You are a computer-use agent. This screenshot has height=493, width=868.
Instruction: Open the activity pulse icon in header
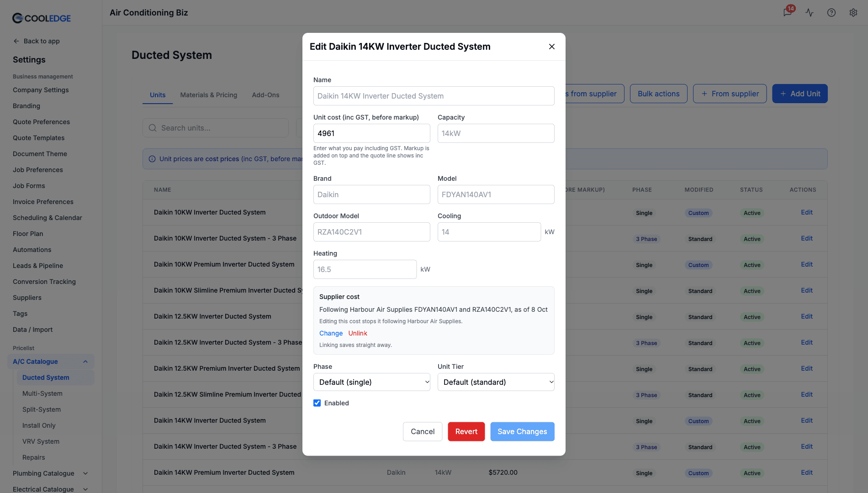(810, 13)
